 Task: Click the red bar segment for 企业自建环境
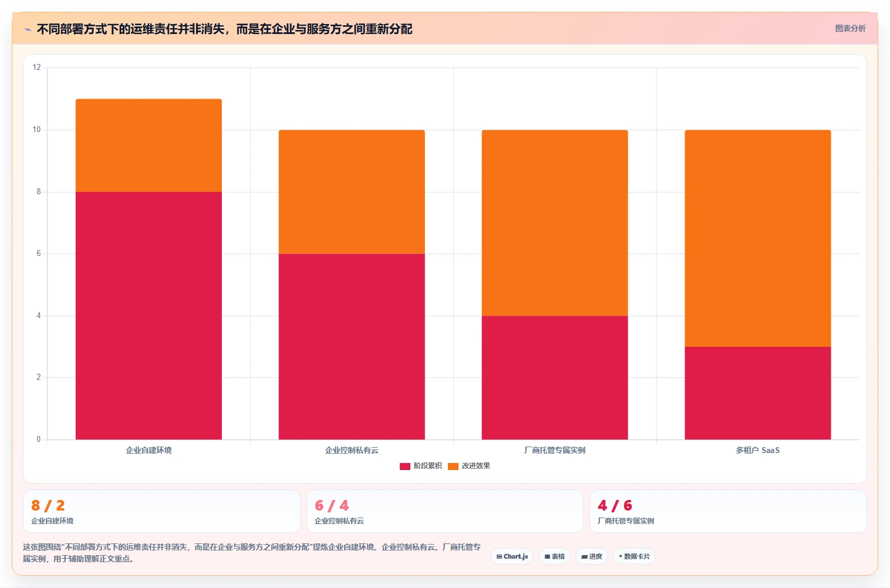(149, 316)
